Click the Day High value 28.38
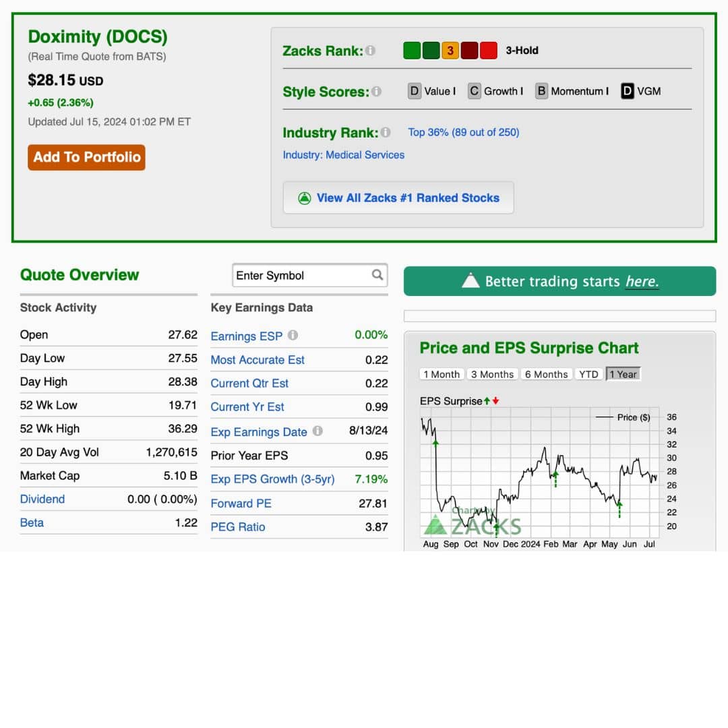The height and width of the screenshot is (728, 728). pyautogui.click(x=183, y=382)
